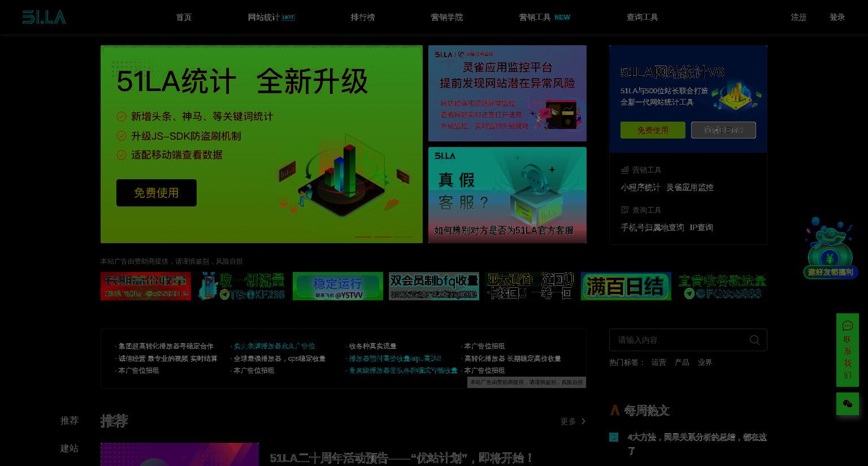Click the 查询工具 section icon

tap(625, 210)
